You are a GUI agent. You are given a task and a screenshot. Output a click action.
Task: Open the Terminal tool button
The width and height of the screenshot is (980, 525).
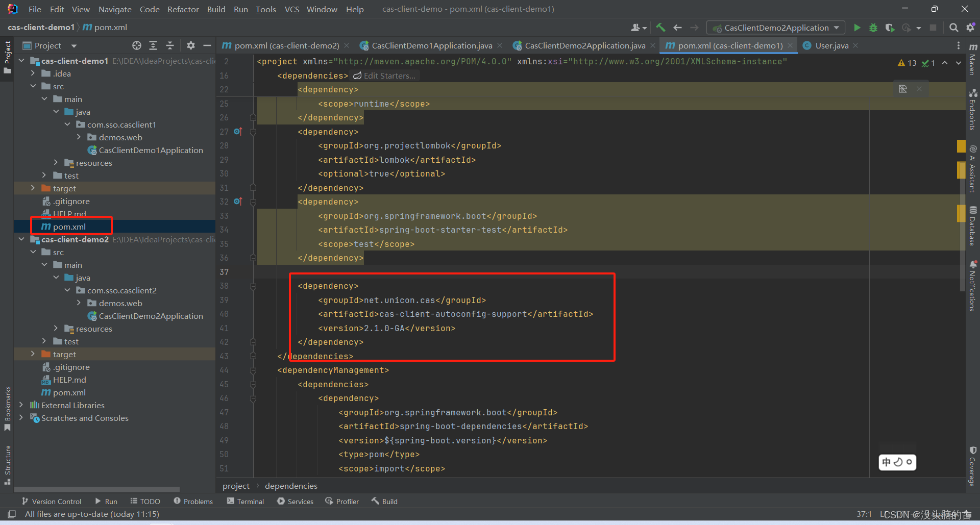pos(246,502)
